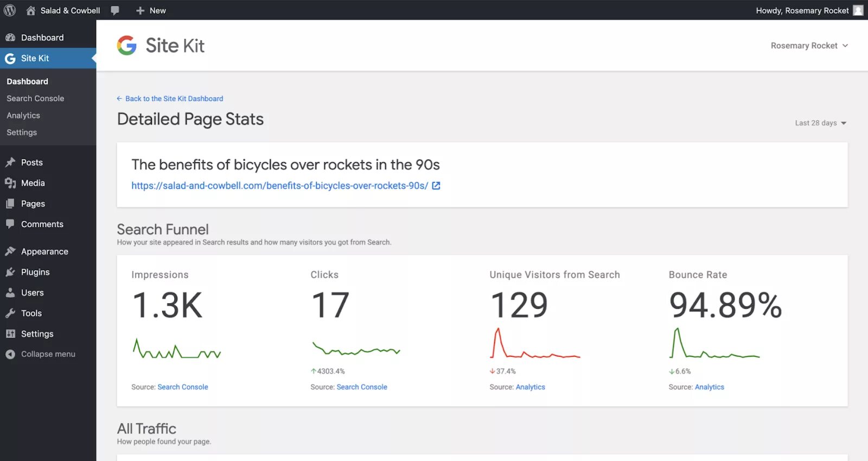868x461 pixels.
Task: Open the comments bubble icon in admin bar
Action: pos(115,10)
